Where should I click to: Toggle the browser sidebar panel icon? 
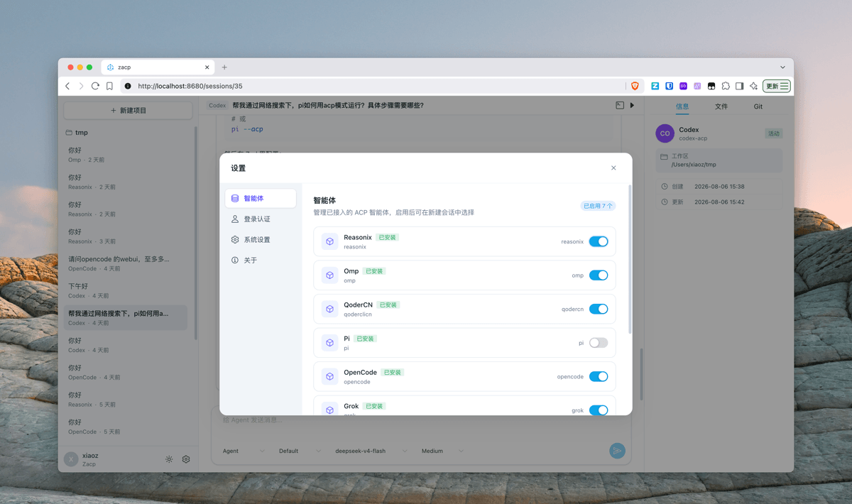tap(740, 86)
